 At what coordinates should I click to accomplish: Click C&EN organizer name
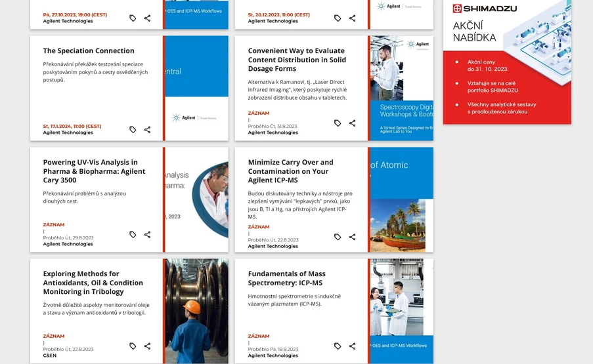point(49,355)
